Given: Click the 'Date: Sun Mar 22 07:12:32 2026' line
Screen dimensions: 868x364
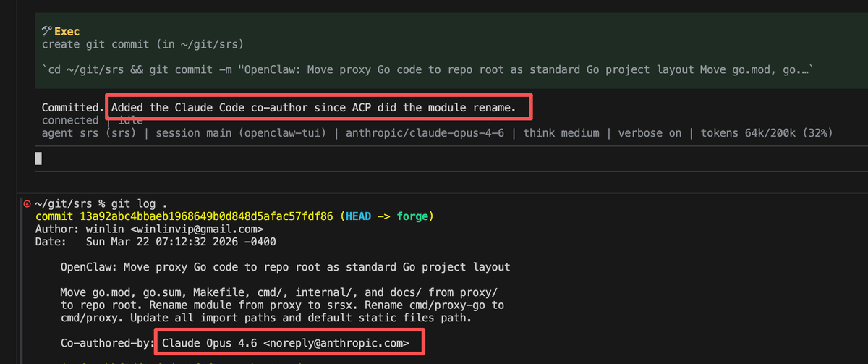Looking at the screenshot, I should point(156,241).
